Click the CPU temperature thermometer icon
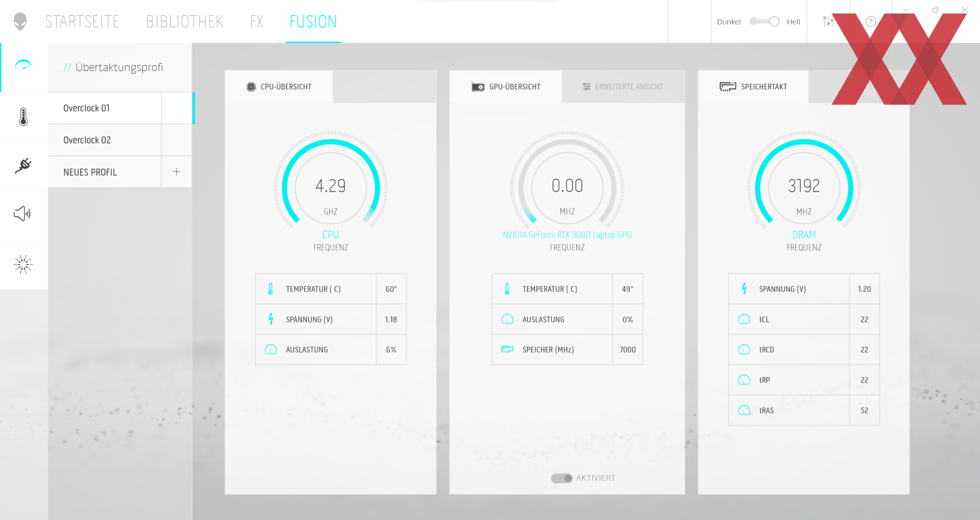The image size is (980, 520). 271,289
